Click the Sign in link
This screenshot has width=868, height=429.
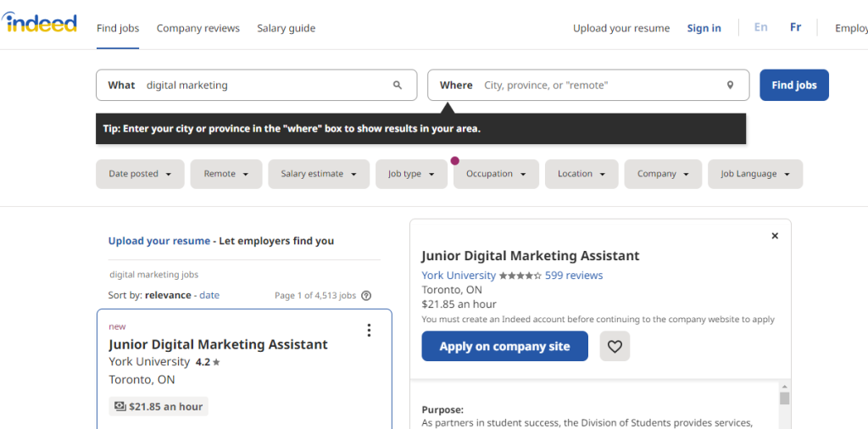[704, 28]
